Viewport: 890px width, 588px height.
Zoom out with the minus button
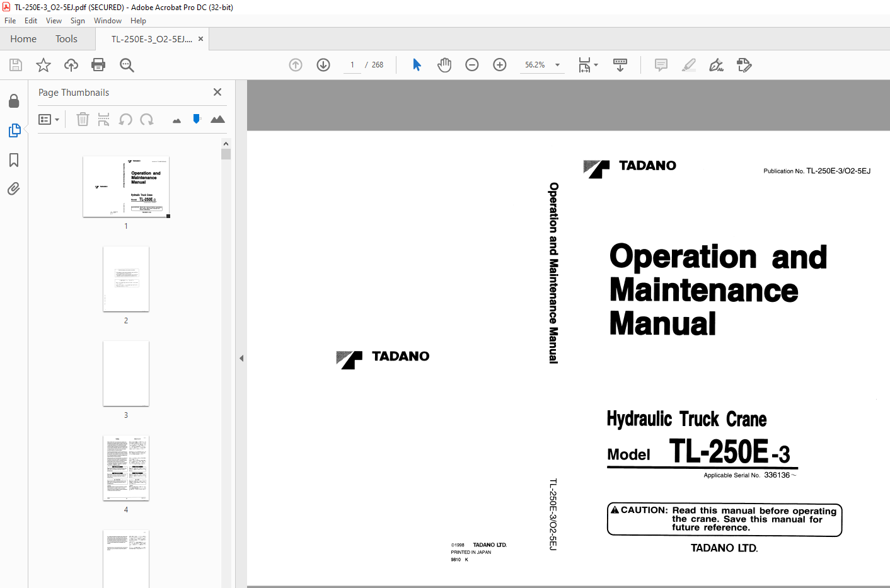click(x=472, y=65)
